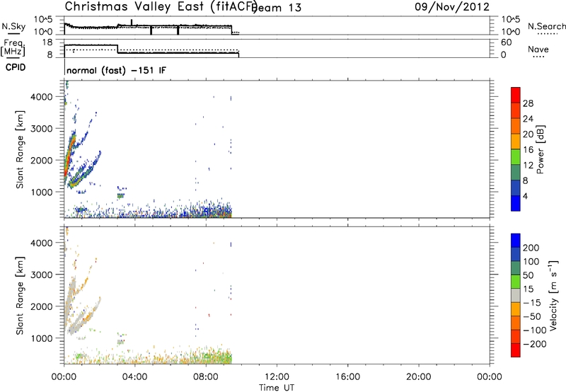Click the Slant Range label of velocity panel
This screenshot has height=392, width=566.
20,295
